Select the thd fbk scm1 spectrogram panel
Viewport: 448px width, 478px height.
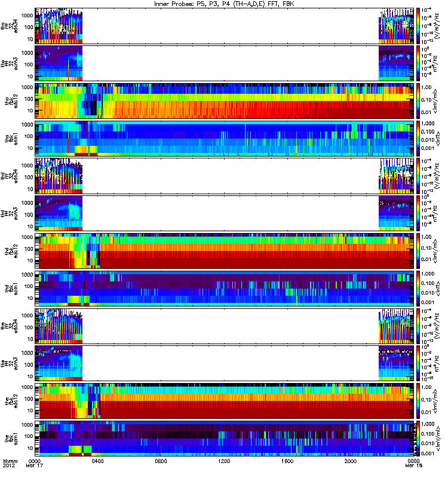point(225,289)
